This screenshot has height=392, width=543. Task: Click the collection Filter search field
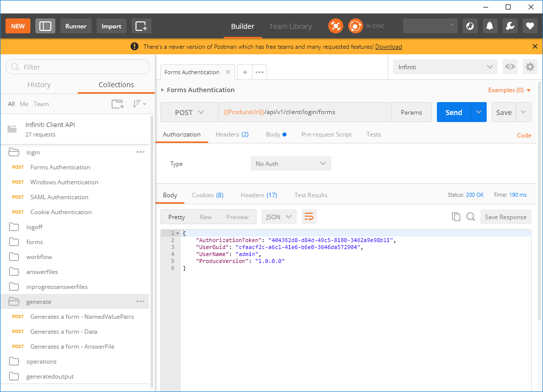(x=78, y=67)
